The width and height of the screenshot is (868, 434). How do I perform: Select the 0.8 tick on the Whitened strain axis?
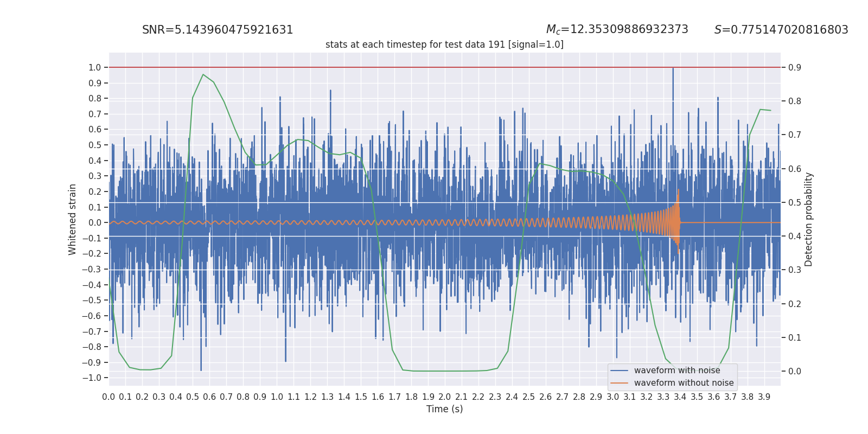click(95, 98)
